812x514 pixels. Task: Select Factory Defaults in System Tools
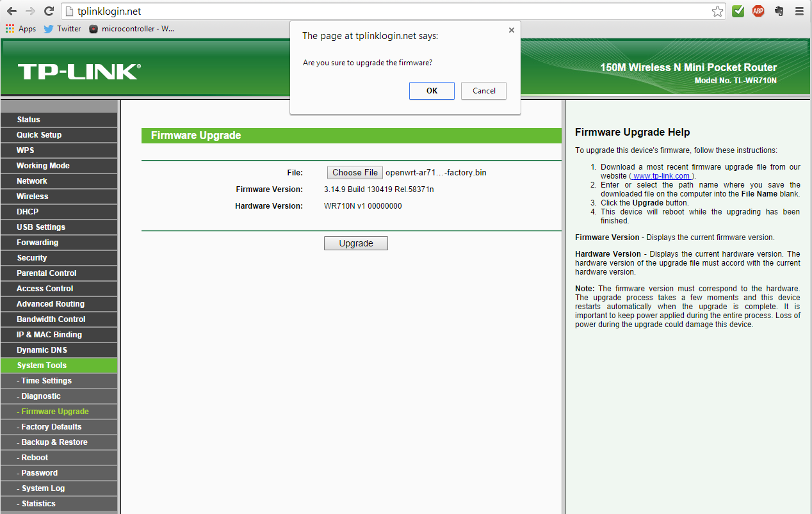(x=51, y=427)
